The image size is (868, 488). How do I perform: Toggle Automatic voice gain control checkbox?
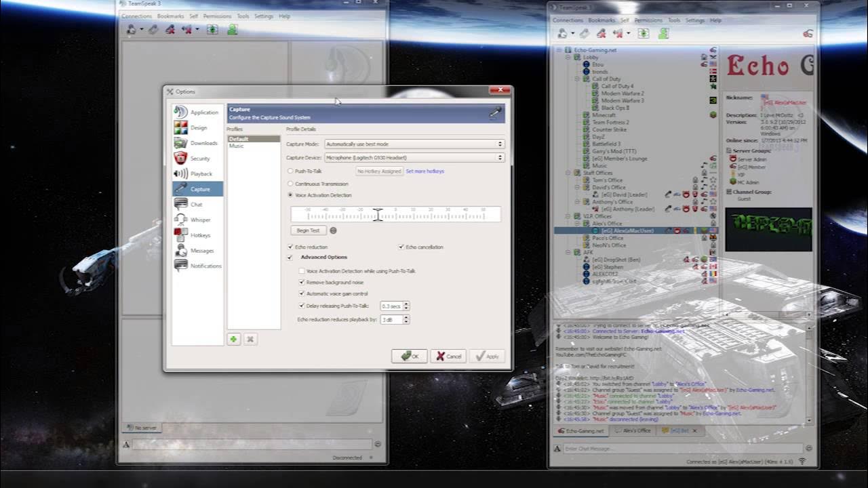(x=302, y=294)
